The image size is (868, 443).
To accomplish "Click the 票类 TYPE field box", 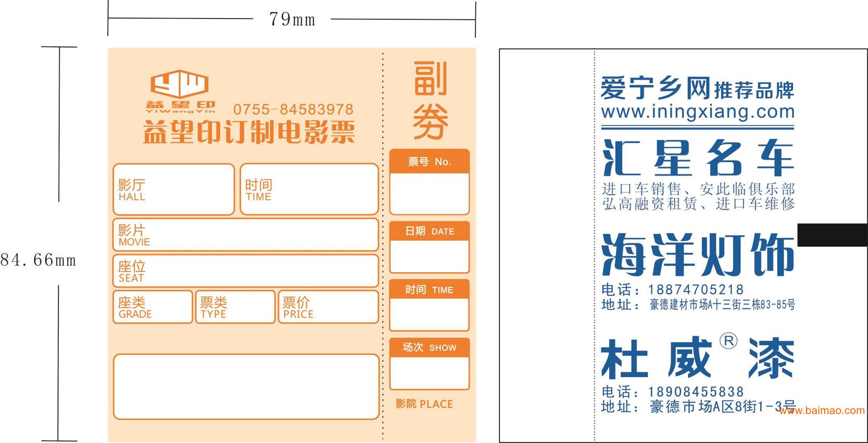I will (235, 307).
